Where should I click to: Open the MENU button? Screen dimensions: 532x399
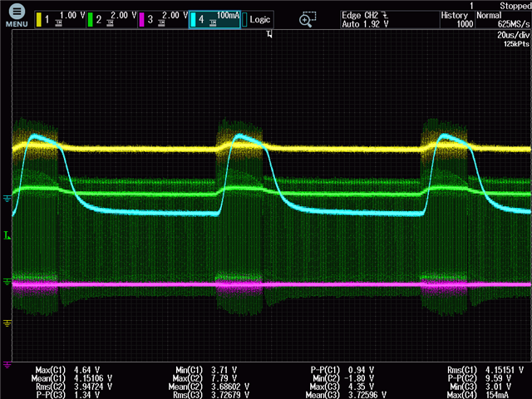pyautogui.click(x=17, y=16)
